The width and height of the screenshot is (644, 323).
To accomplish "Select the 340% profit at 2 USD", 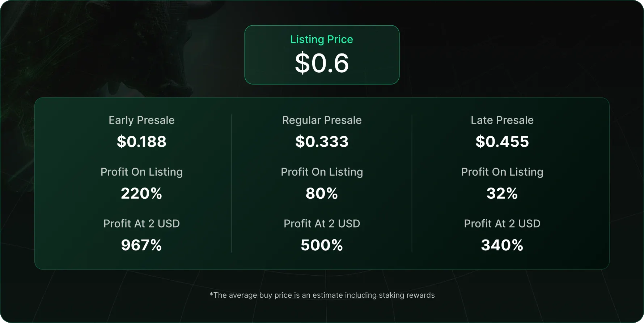I will click(x=502, y=245).
